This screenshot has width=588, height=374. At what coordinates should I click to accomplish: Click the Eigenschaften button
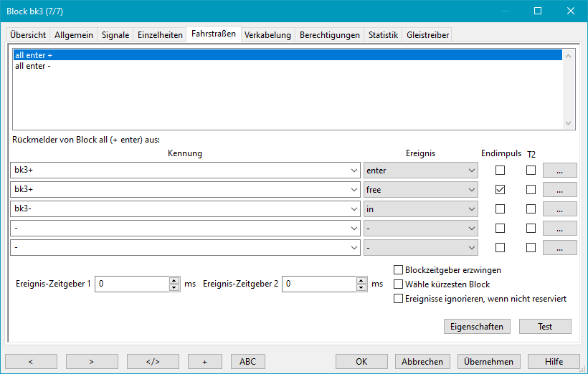(x=477, y=327)
